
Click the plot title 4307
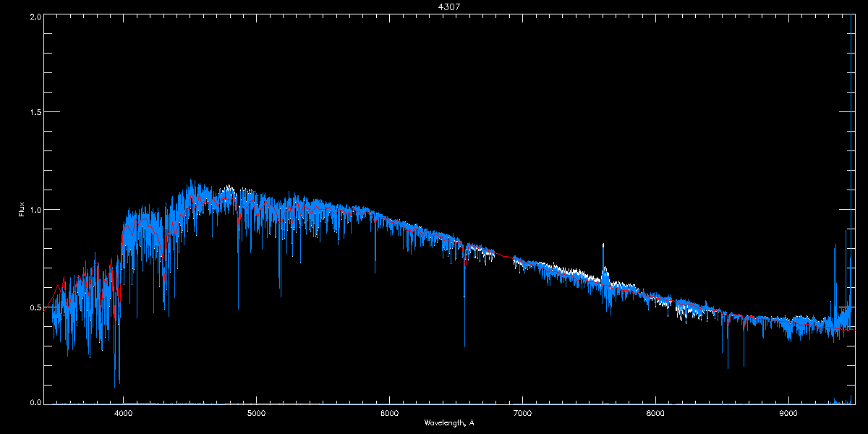click(449, 7)
